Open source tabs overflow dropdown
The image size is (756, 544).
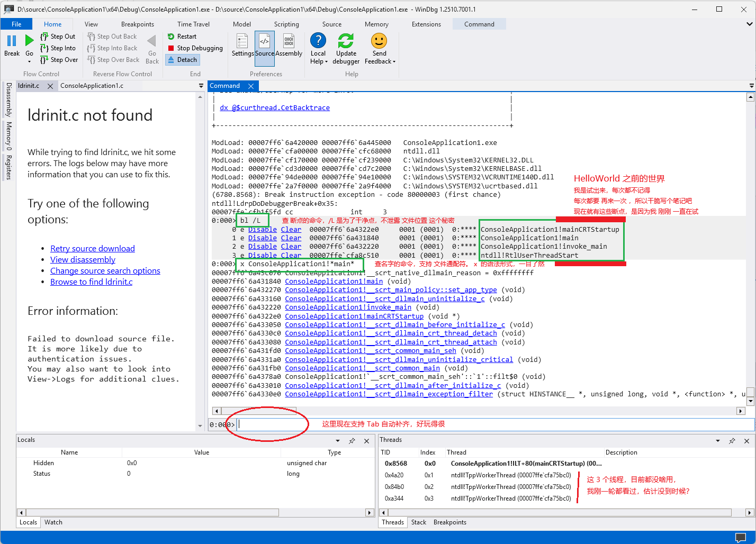tap(201, 86)
